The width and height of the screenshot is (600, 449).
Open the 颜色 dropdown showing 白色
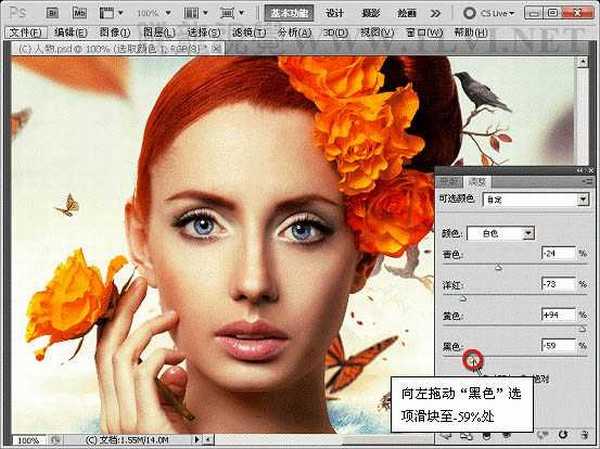point(502,233)
